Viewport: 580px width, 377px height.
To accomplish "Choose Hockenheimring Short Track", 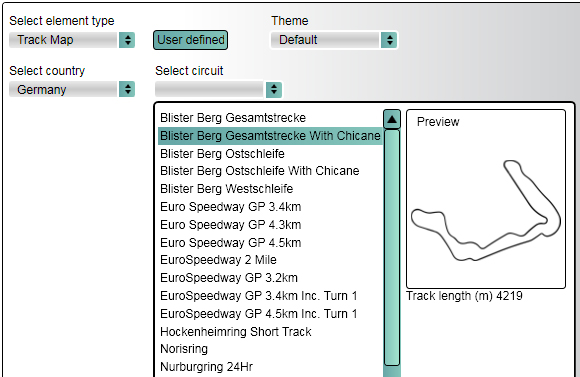I will tap(236, 332).
